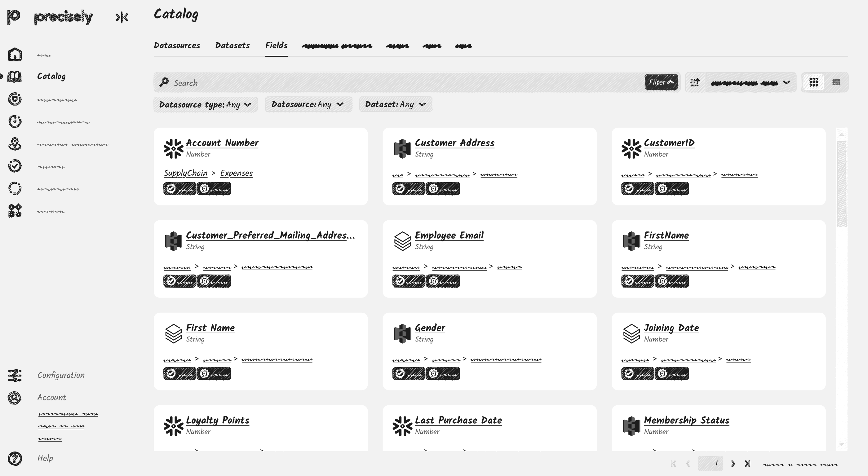Viewport: 868px width, 476px height.
Task: Open the SupplyChain breadcrumb link
Action: [x=185, y=173]
